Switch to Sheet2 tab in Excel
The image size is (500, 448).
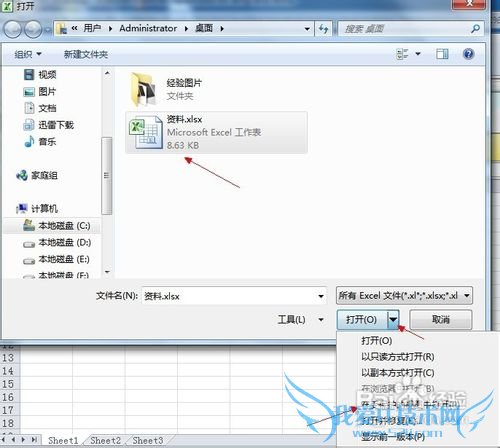pyautogui.click(x=105, y=440)
